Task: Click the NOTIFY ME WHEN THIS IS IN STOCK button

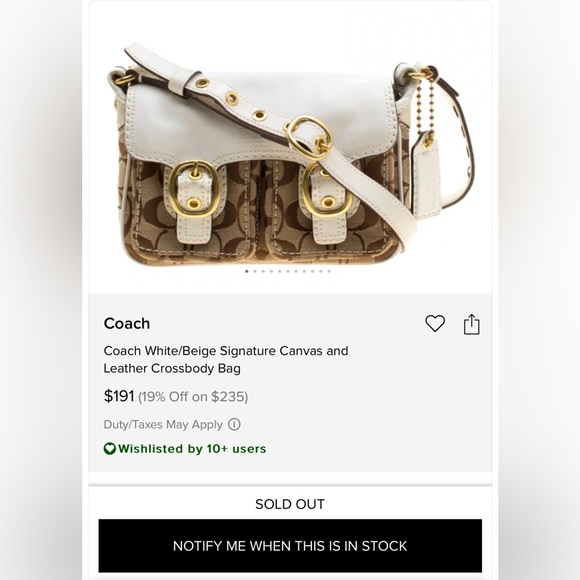Action: (290, 546)
